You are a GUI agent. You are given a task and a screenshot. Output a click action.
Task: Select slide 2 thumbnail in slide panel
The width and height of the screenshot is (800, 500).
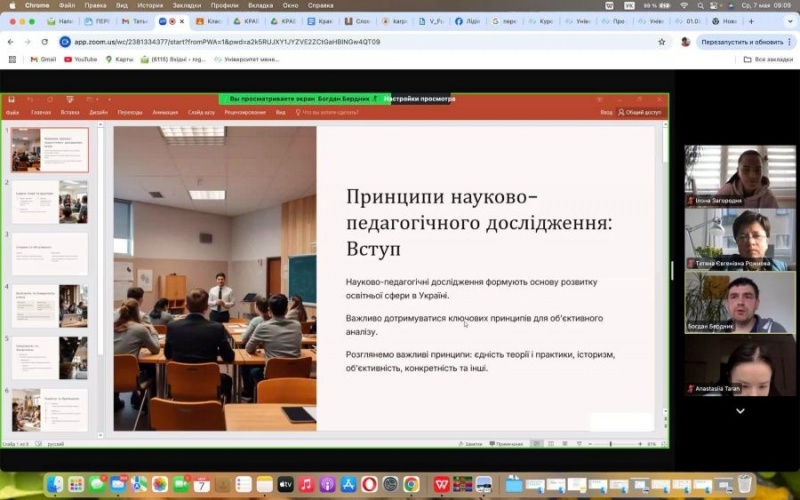pyautogui.click(x=50, y=201)
